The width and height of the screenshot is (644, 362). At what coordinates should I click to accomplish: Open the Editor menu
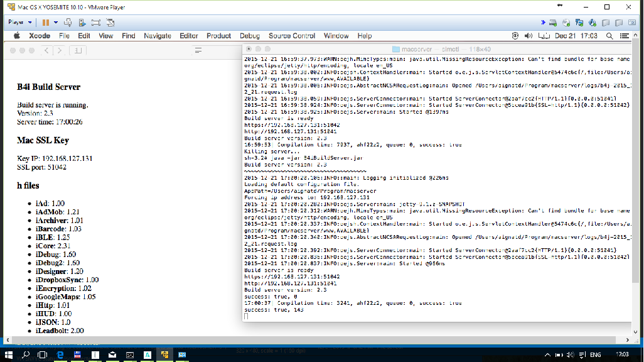click(189, 36)
